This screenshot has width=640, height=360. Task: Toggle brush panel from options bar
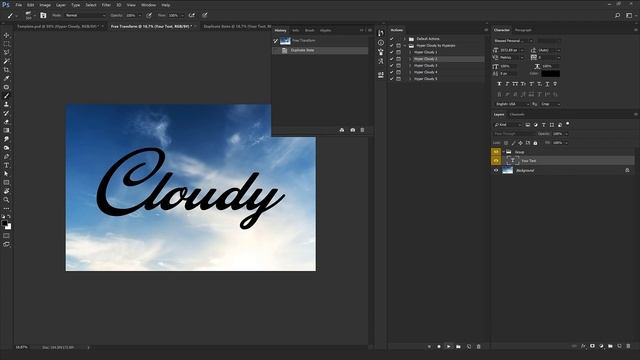tap(43, 16)
